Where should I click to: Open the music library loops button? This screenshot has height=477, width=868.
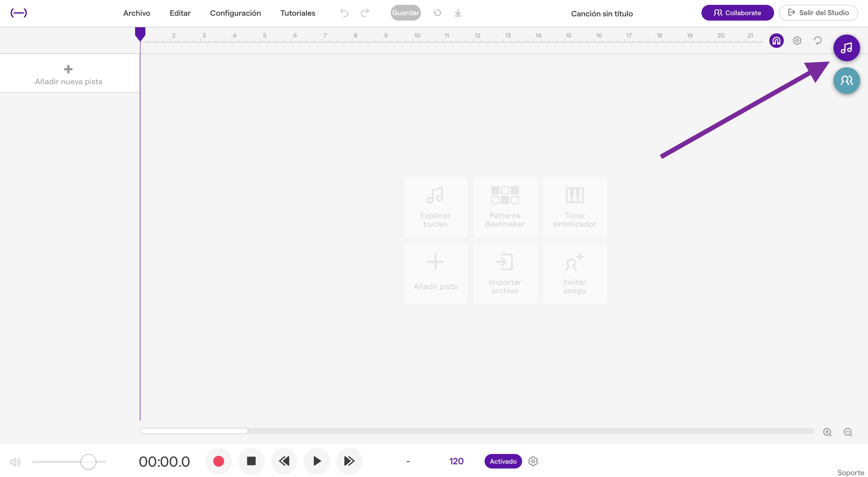(846, 48)
